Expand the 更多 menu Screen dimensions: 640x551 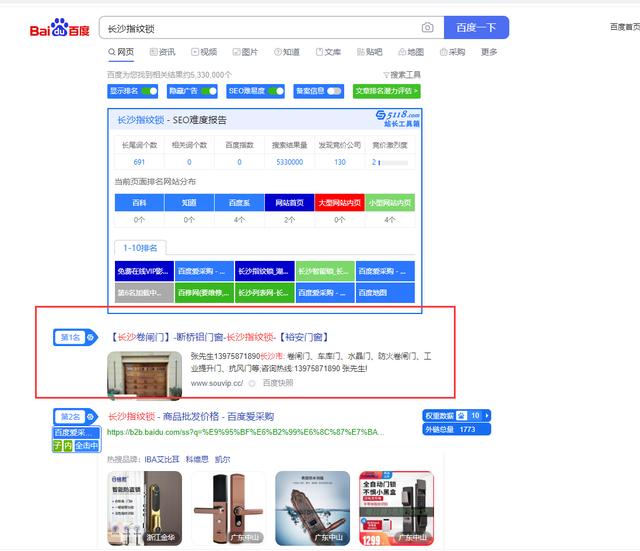489,52
